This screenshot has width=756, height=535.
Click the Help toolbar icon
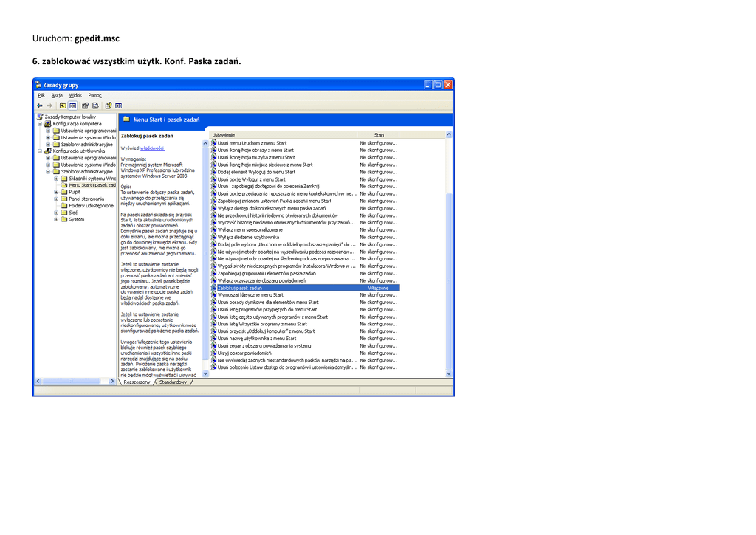click(x=109, y=106)
